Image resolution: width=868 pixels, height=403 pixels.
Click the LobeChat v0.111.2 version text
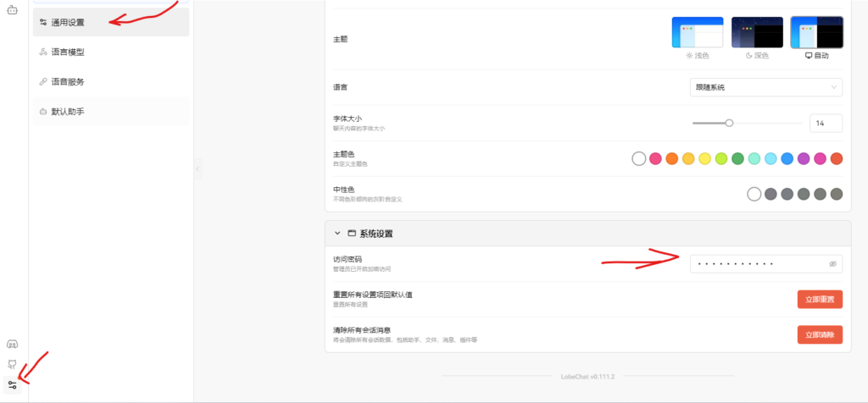pyautogui.click(x=588, y=376)
